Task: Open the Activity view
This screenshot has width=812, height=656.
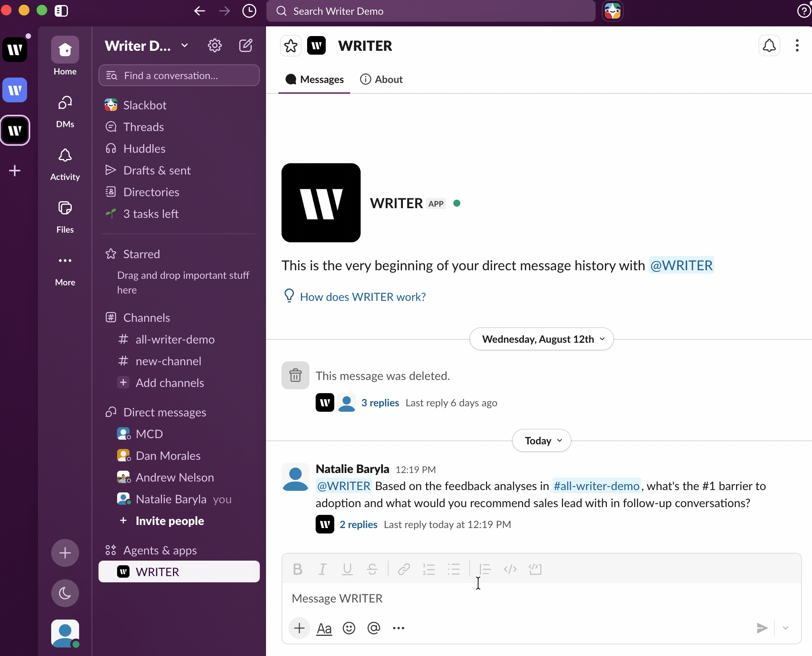Action: coord(65,164)
